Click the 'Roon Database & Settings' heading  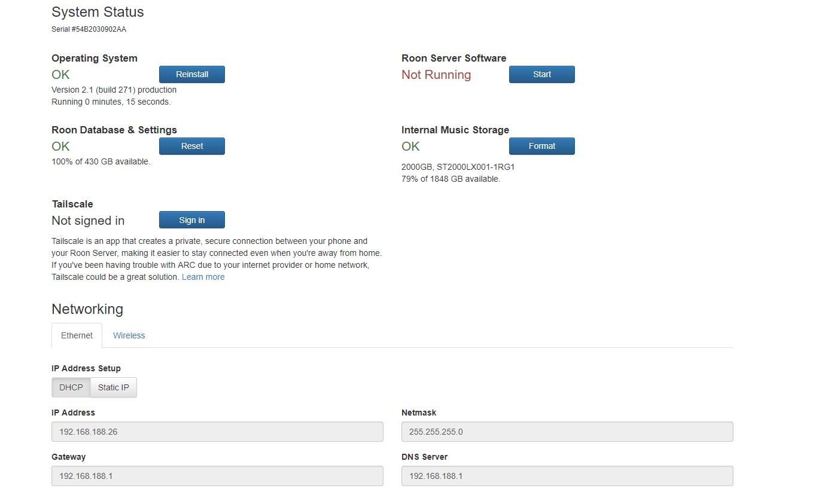(x=114, y=130)
